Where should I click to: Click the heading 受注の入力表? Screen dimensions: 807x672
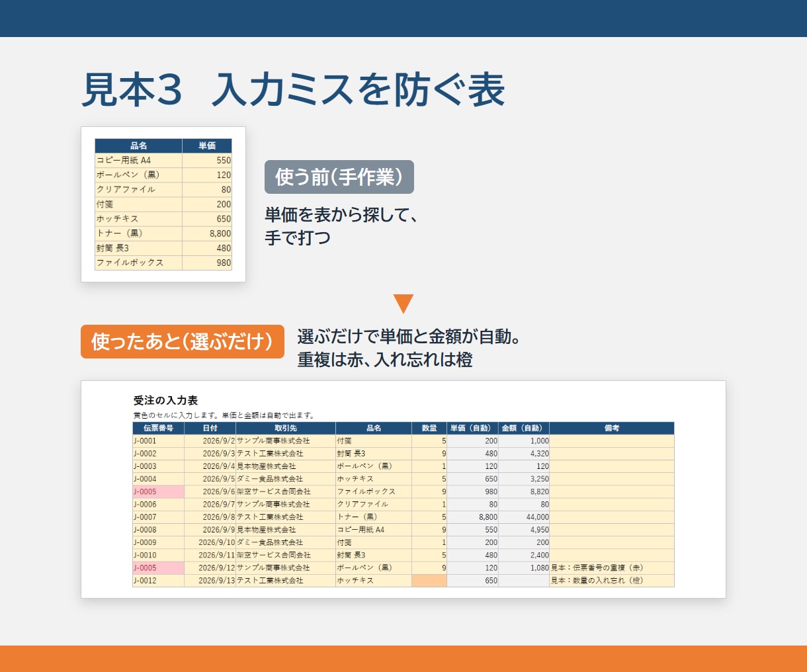click(x=165, y=400)
